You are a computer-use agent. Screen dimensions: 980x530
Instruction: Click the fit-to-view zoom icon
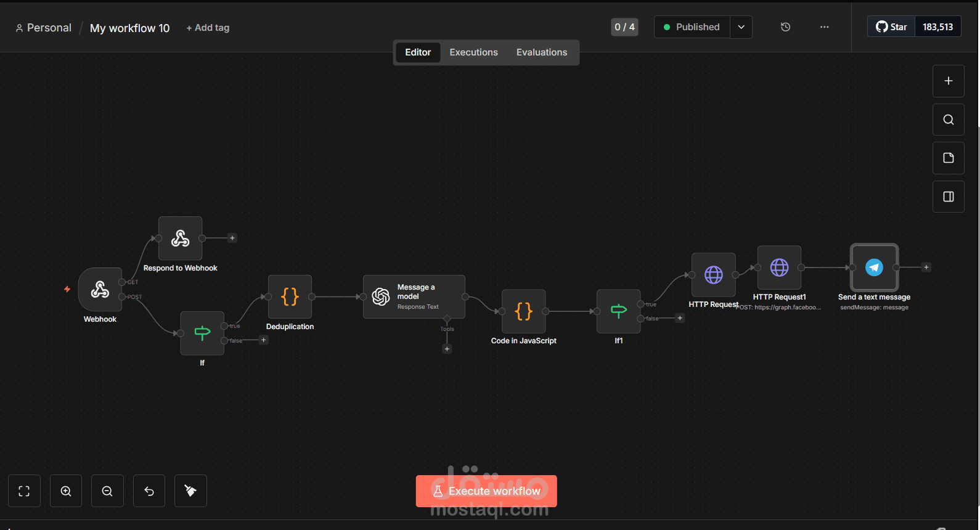pyautogui.click(x=24, y=491)
